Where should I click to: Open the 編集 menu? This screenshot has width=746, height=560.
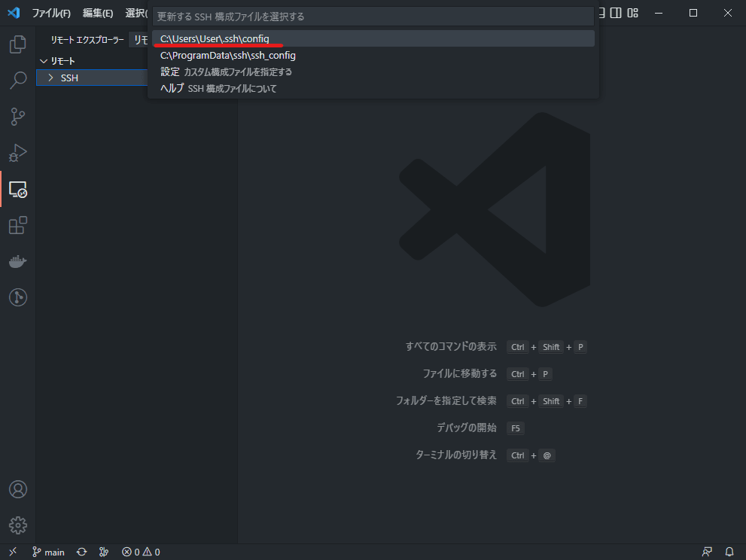(x=98, y=13)
